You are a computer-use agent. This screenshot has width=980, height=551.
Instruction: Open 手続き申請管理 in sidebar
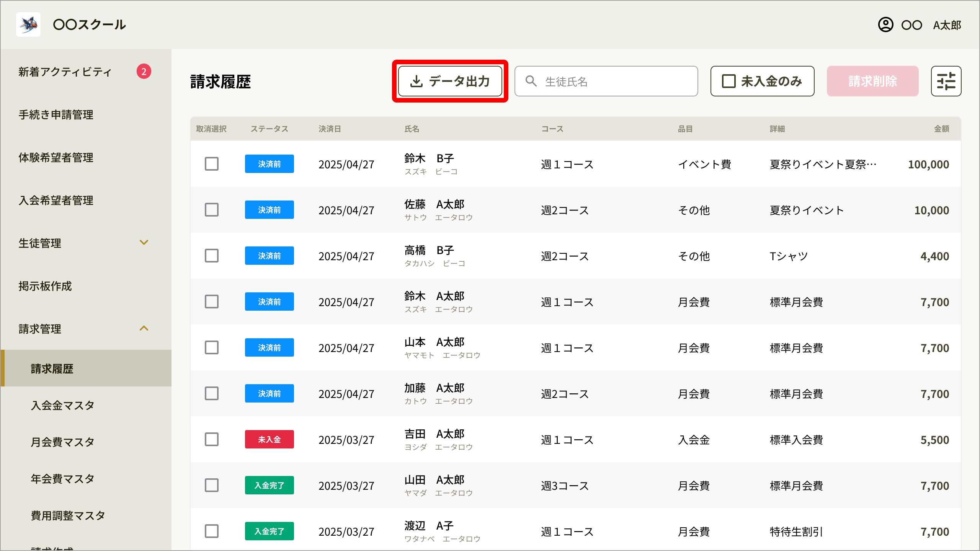pyautogui.click(x=56, y=115)
